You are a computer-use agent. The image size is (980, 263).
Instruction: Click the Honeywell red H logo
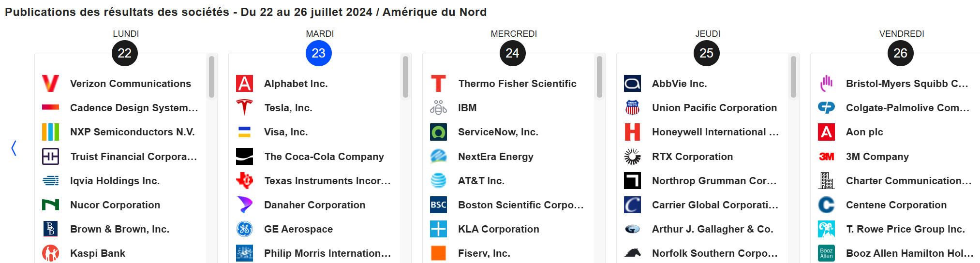pos(632,132)
